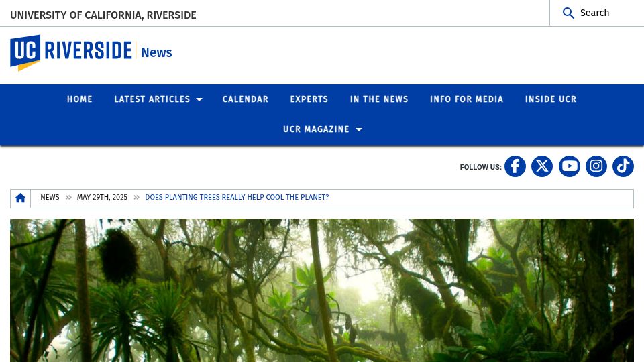
Task: Click the breadcrumb home icon
Action: (21, 198)
